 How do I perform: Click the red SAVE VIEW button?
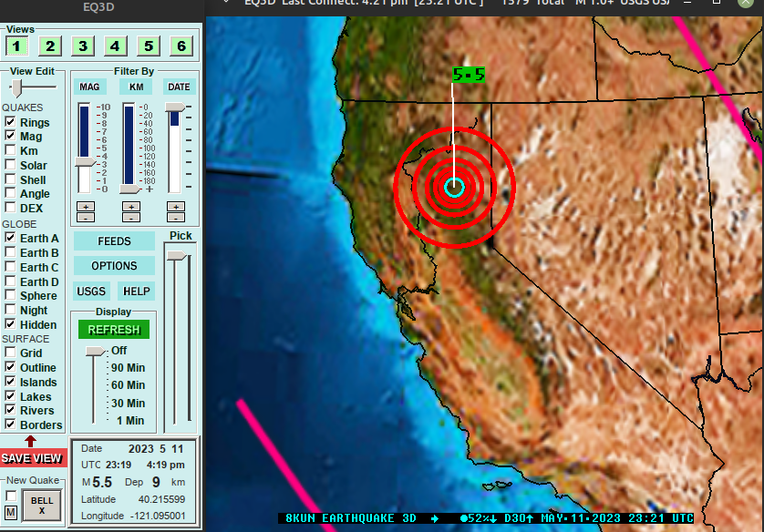[x=32, y=458]
